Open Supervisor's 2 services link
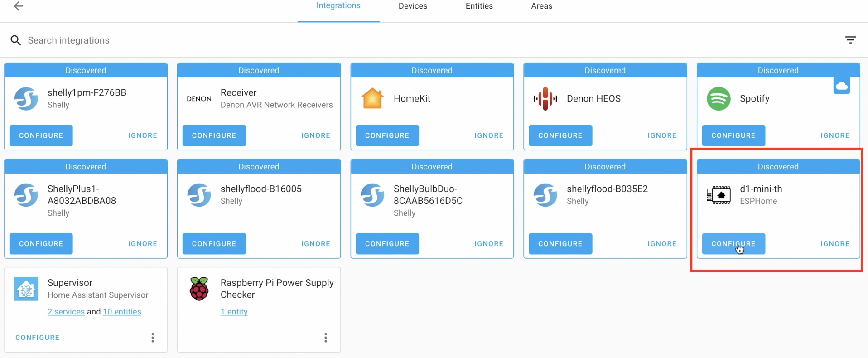 (66, 312)
